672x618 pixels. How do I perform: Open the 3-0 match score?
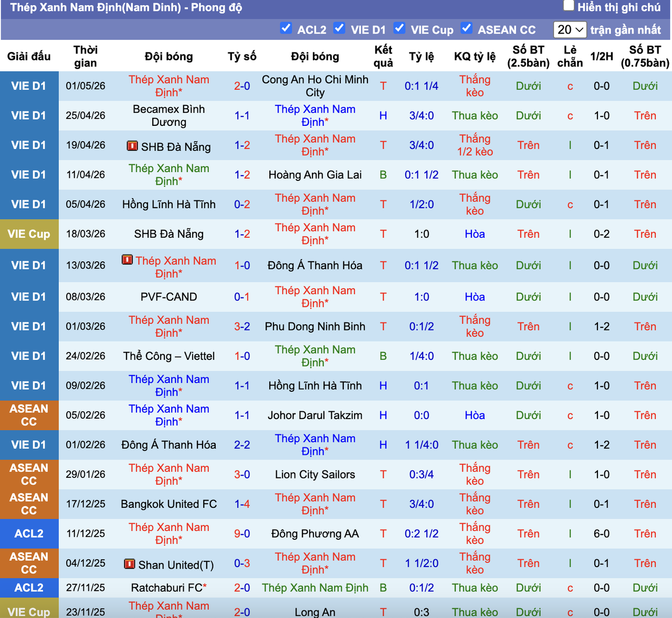(242, 475)
